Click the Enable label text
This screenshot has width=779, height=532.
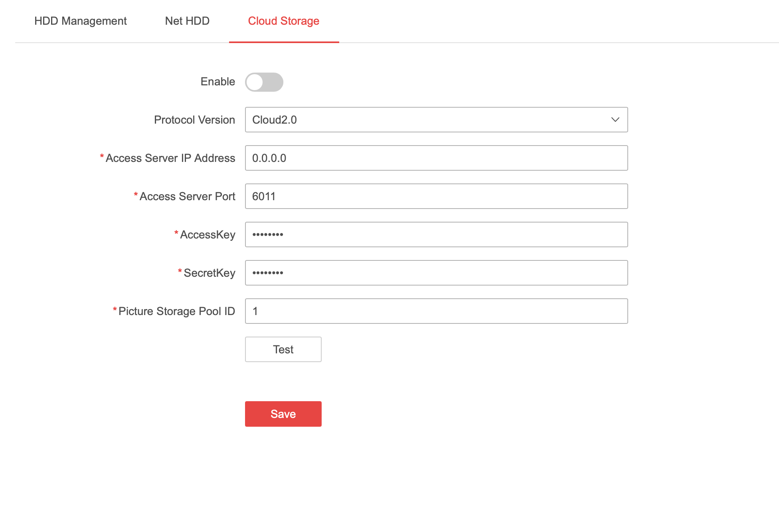tap(217, 82)
